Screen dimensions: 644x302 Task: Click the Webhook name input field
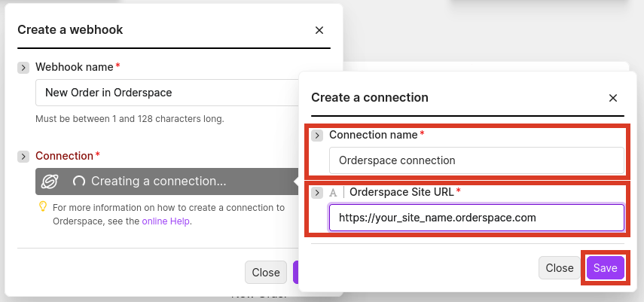[166, 93]
